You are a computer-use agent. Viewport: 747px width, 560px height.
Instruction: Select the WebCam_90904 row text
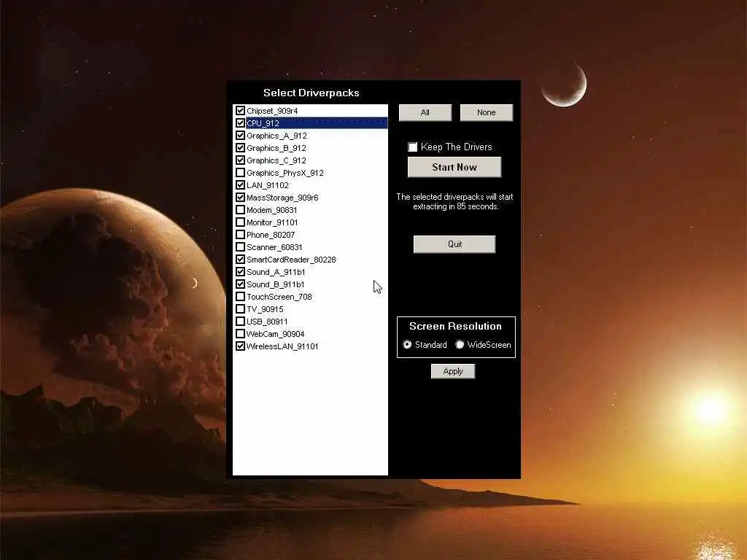[275, 334]
